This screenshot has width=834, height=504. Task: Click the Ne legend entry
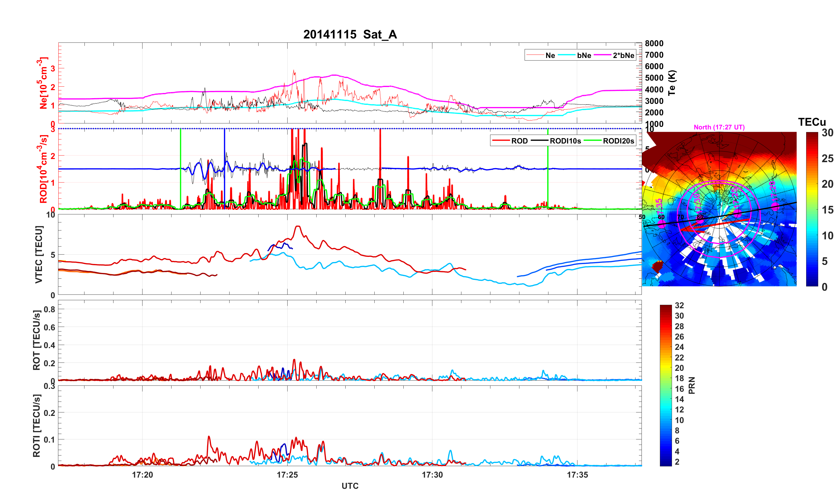coord(550,55)
